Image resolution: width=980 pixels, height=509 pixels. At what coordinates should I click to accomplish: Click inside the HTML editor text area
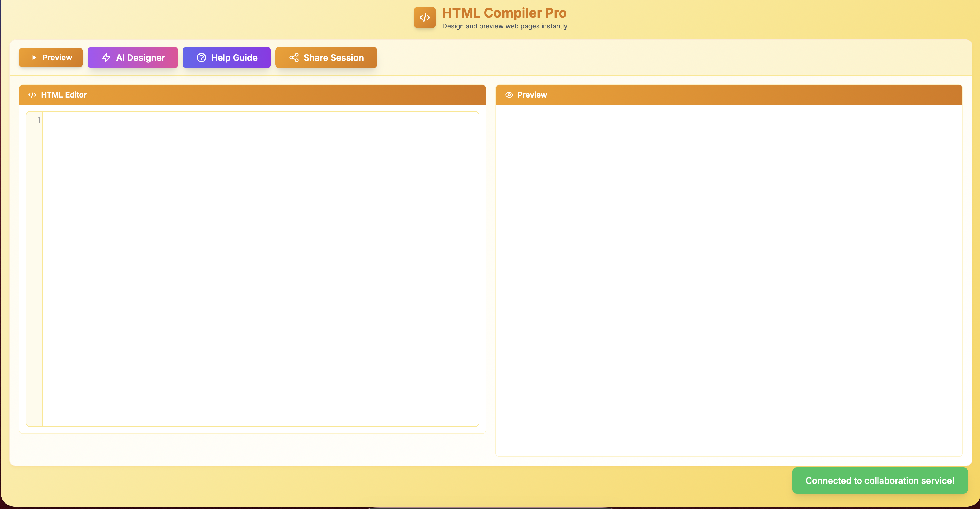point(261,269)
